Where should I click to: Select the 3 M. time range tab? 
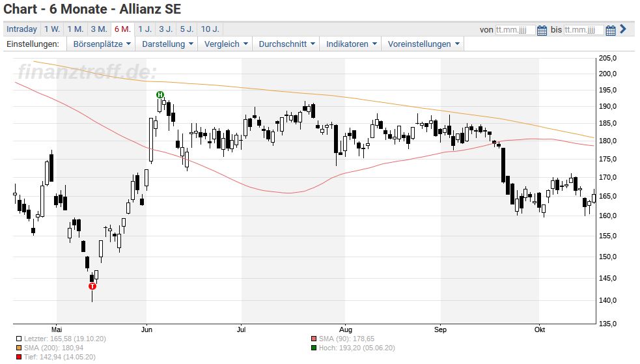[99, 29]
